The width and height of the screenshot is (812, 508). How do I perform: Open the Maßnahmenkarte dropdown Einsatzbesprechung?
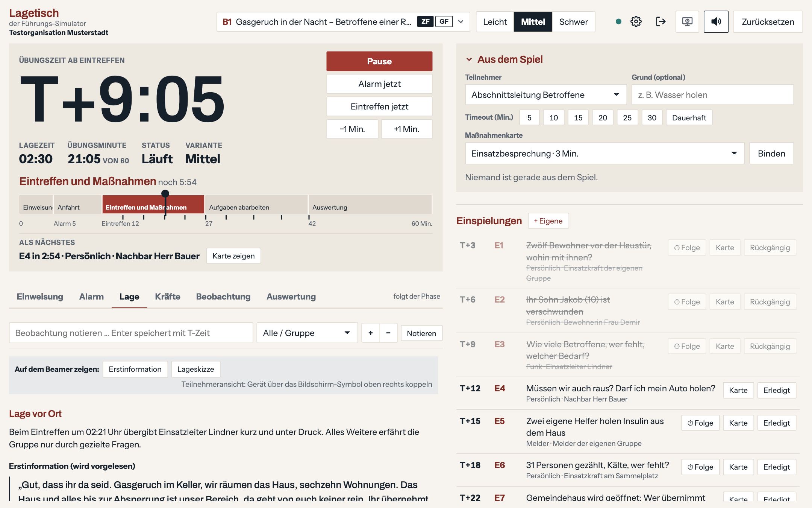[605, 153]
